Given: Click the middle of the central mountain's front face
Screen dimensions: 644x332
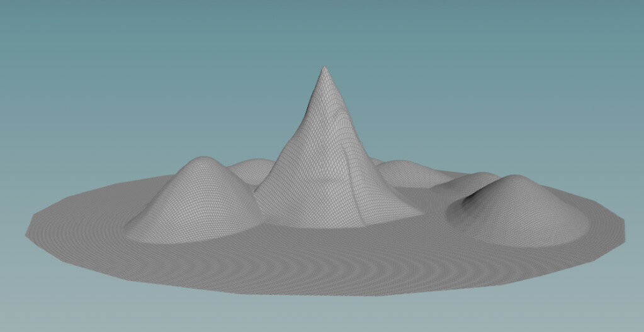Looking at the screenshot, I should [321, 176].
